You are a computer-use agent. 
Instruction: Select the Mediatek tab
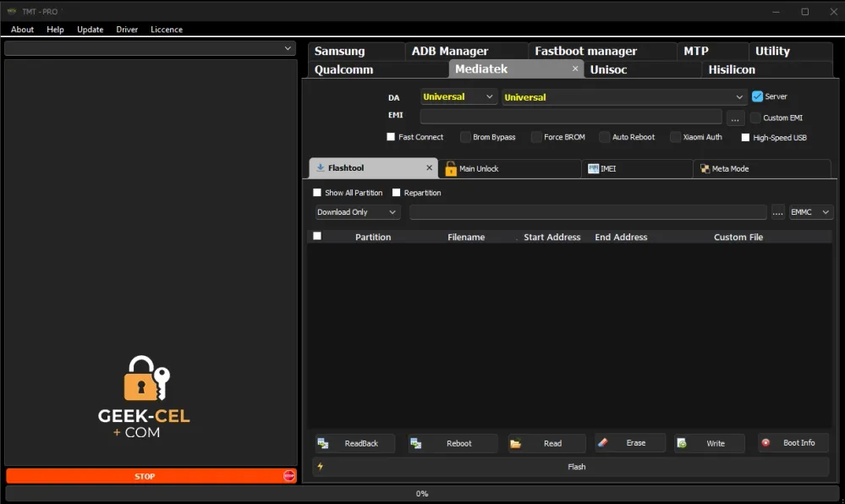click(x=516, y=68)
